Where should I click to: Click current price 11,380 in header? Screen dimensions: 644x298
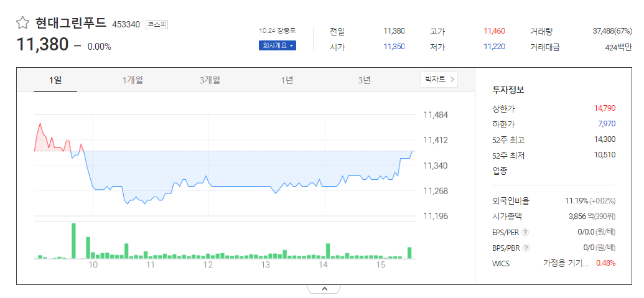[42, 44]
